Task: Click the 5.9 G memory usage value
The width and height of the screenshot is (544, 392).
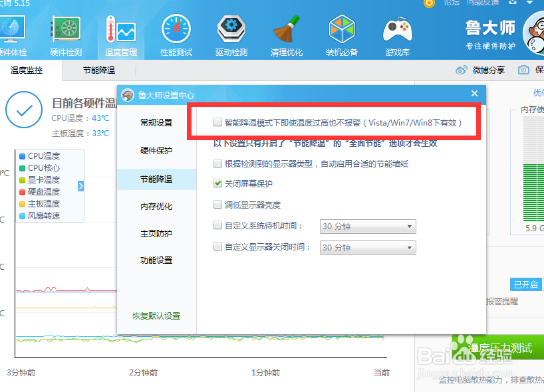Action: coord(535,229)
